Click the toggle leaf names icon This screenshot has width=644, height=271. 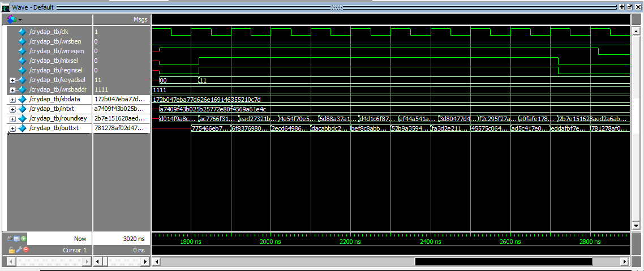click(11, 239)
